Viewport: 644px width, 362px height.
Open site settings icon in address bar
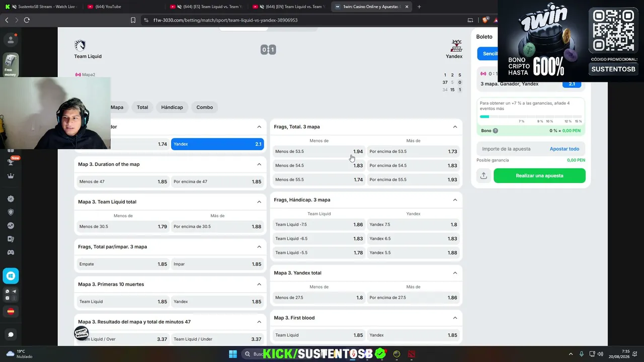point(146,20)
